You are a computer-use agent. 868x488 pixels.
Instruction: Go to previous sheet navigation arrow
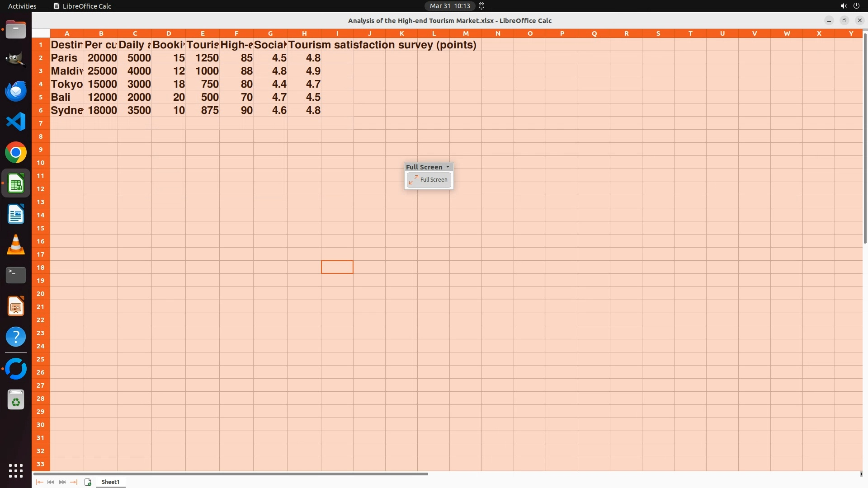(51, 482)
